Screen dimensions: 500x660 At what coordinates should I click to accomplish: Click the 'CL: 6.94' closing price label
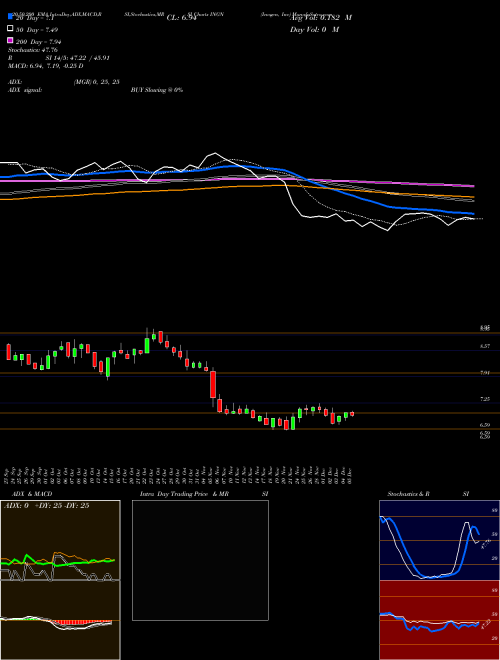pyautogui.click(x=181, y=18)
